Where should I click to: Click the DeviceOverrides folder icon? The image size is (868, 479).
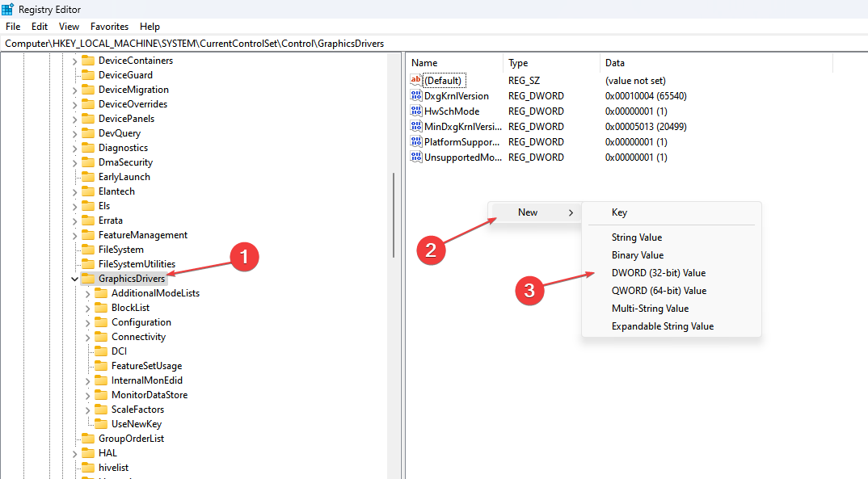pos(88,104)
